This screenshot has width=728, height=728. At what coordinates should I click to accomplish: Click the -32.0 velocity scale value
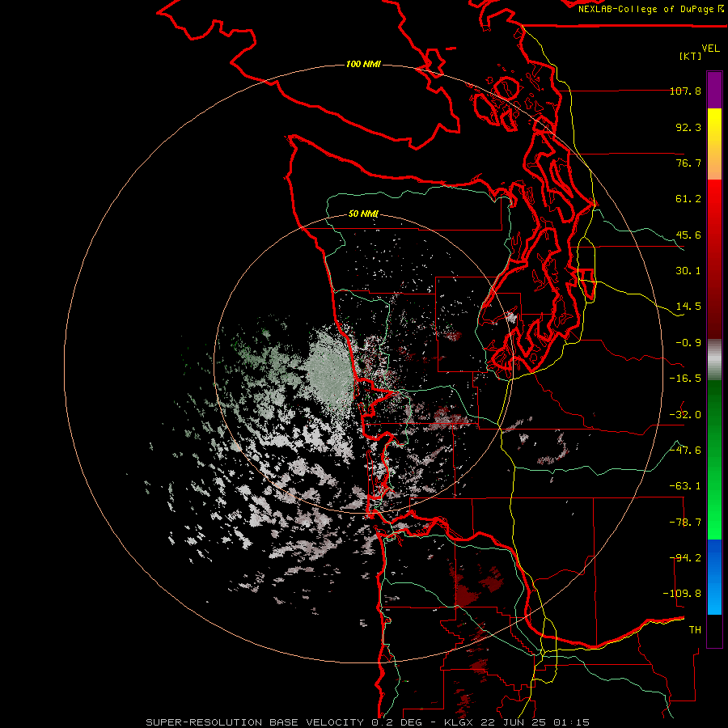click(685, 414)
